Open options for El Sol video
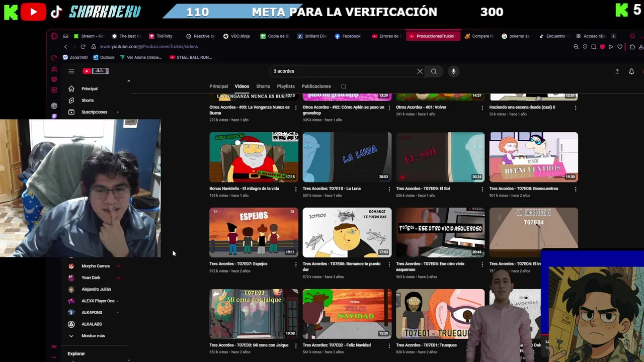The height and width of the screenshot is (362, 644). point(482,189)
